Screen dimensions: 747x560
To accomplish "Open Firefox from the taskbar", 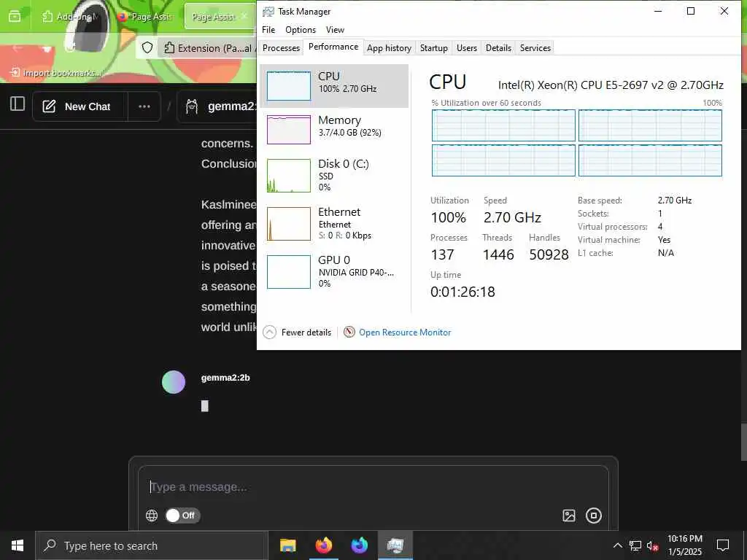I will (324, 545).
